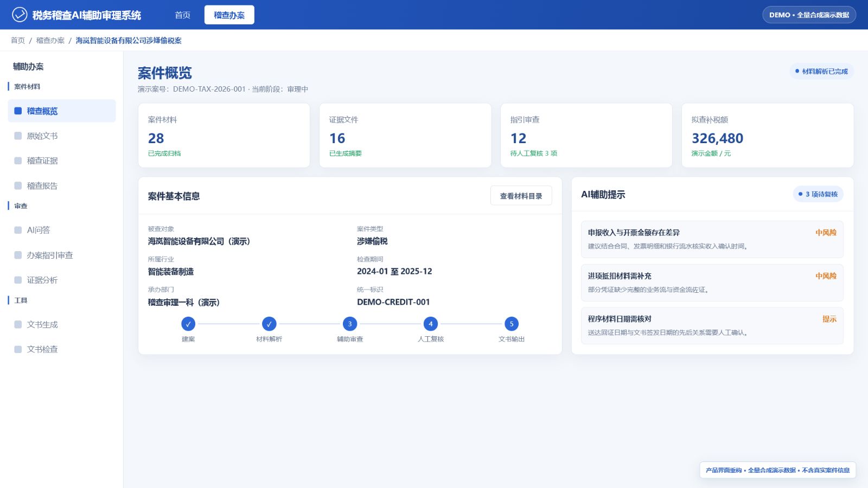The width and height of the screenshot is (868, 488).
Task: Open 文书生成 tool in sidebar
Action: coord(62,324)
